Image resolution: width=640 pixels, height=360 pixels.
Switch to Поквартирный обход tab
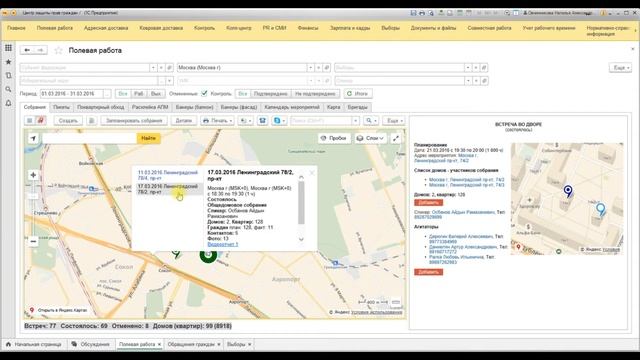(x=100, y=107)
